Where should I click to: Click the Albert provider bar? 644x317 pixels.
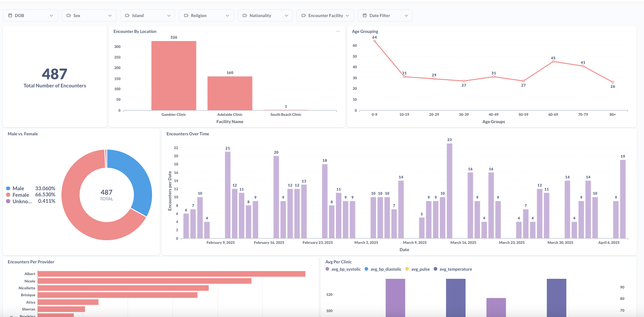coord(171,274)
